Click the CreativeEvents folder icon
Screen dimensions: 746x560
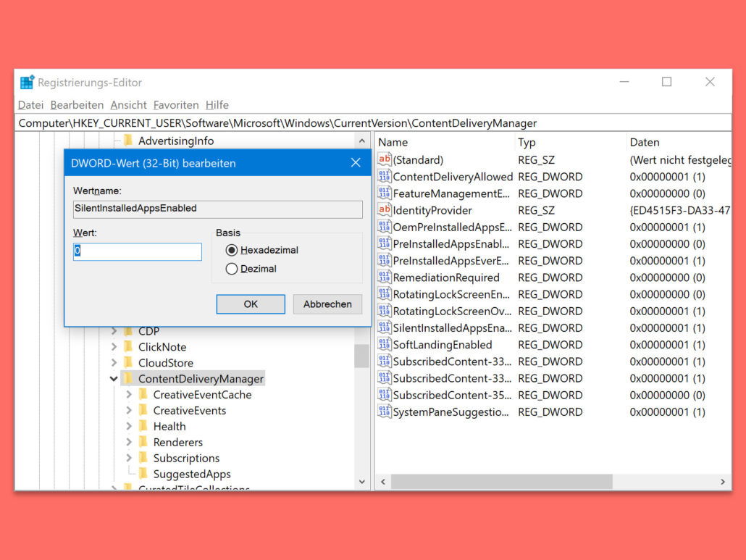coord(143,409)
